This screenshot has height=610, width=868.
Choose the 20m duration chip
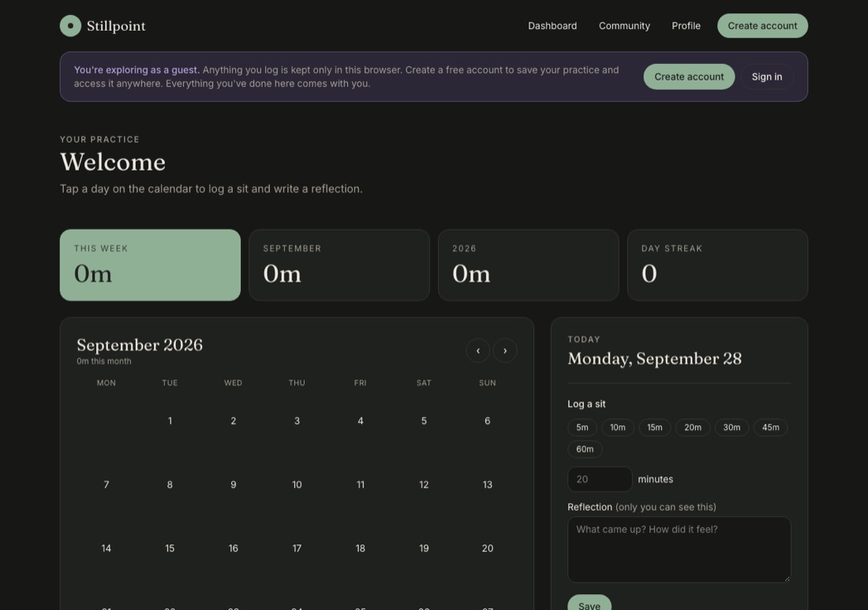click(x=693, y=427)
